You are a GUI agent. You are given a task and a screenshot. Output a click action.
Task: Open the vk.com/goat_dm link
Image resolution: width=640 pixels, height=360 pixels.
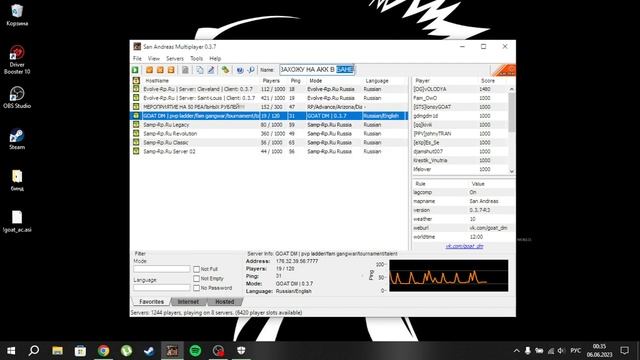coord(464,246)
